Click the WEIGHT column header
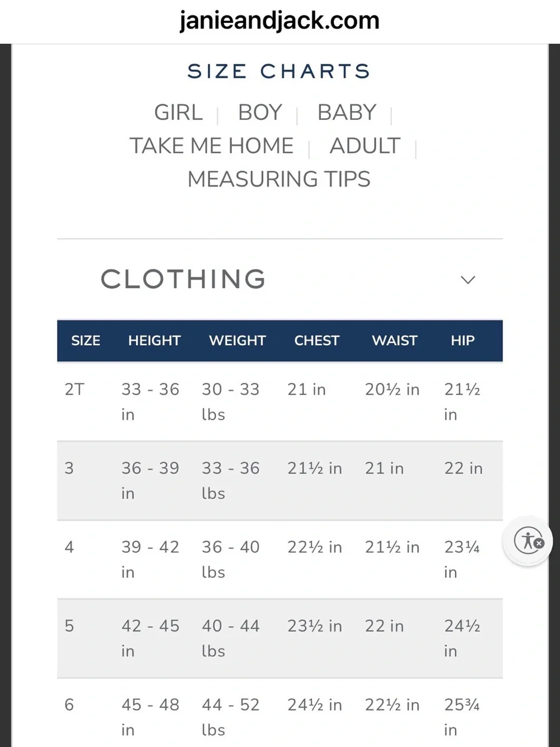560x747 pixels. click(237, 341)
